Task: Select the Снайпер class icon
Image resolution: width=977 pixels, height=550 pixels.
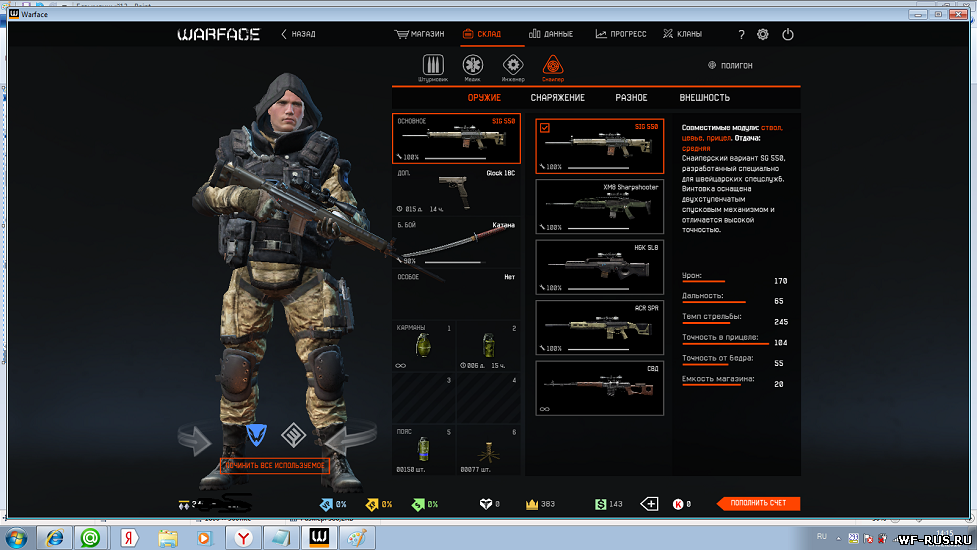Action: [553, 65]
